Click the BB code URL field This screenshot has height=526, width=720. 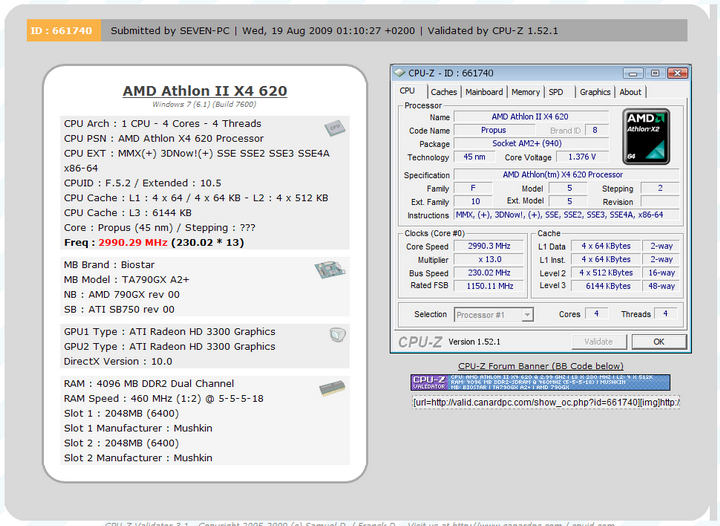[x=546, y=403]
